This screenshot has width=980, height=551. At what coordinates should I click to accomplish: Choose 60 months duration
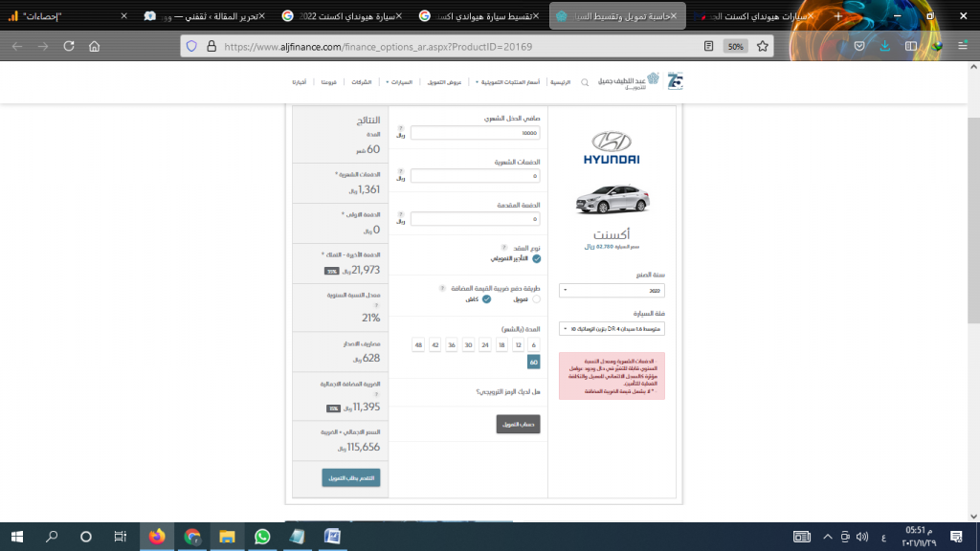tap(533, 362)
